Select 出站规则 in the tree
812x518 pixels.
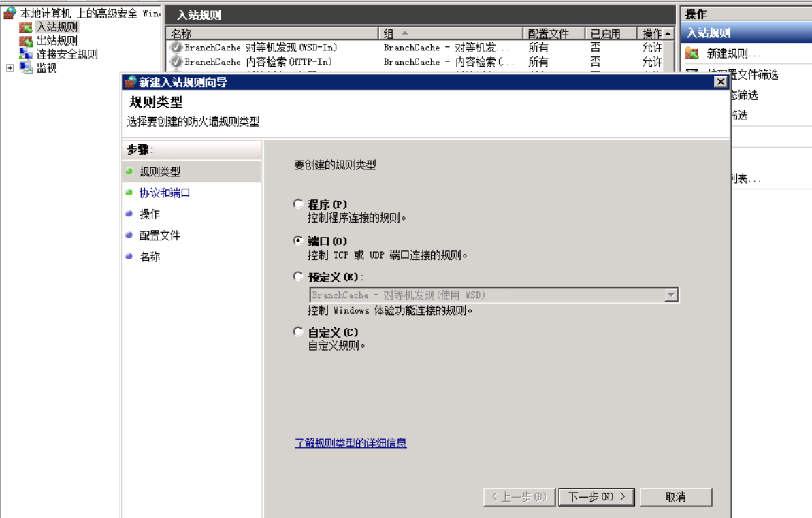click(x=57, y=40)
